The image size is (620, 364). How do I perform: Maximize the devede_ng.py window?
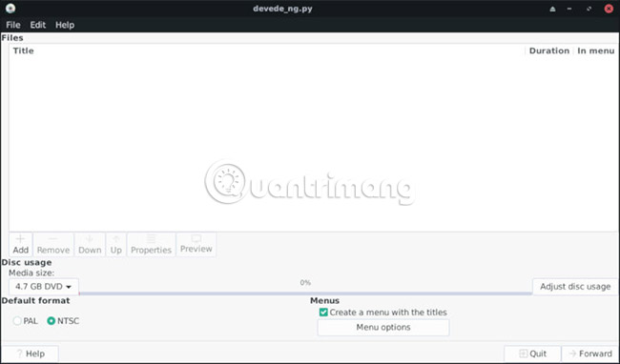point(589,9)
